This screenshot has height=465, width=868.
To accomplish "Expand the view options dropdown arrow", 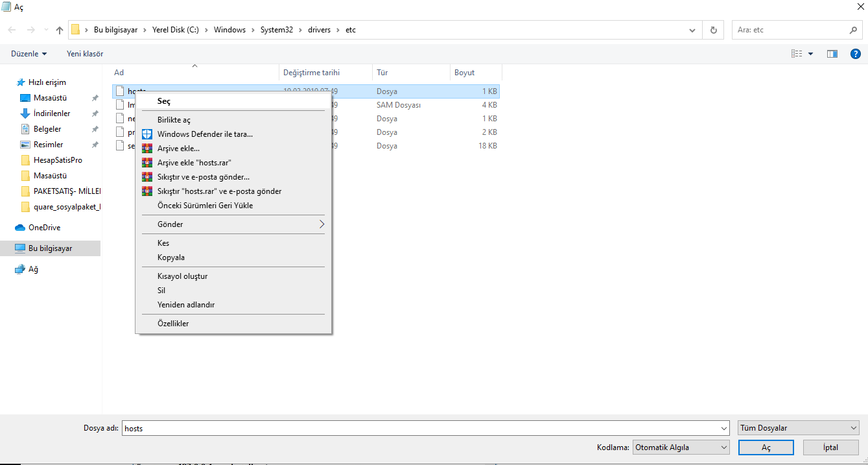I will (x=810, y=54).
